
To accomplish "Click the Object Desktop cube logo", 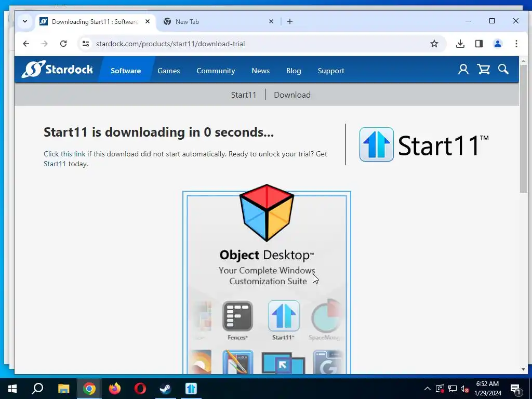I will pos(267,212).
